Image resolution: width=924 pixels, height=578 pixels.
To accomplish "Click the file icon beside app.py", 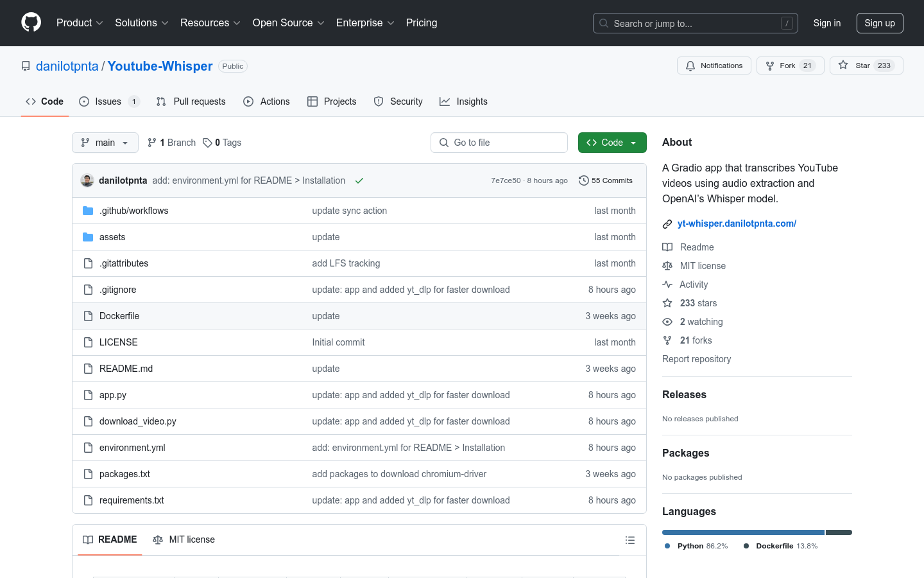I will [88, 395].
